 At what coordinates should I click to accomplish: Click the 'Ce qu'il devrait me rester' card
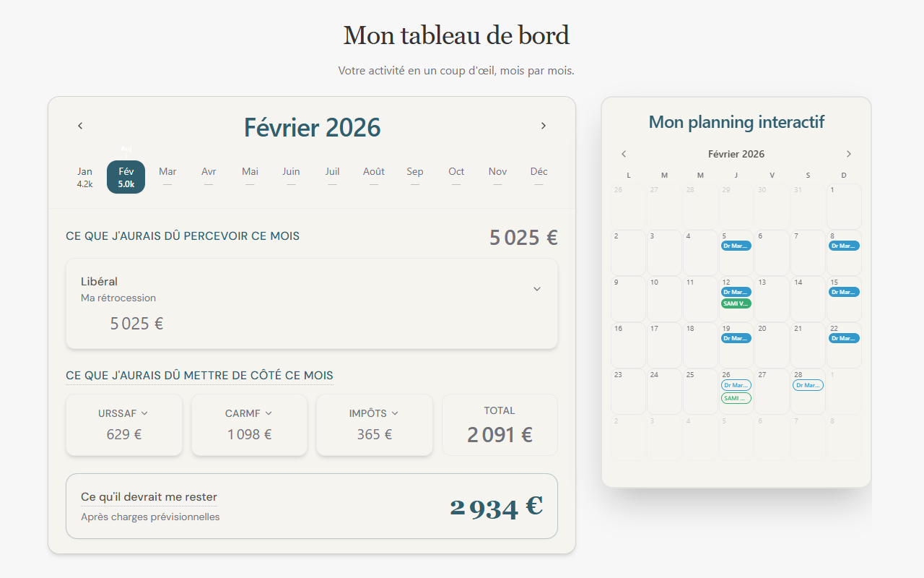tap(311, 506)
